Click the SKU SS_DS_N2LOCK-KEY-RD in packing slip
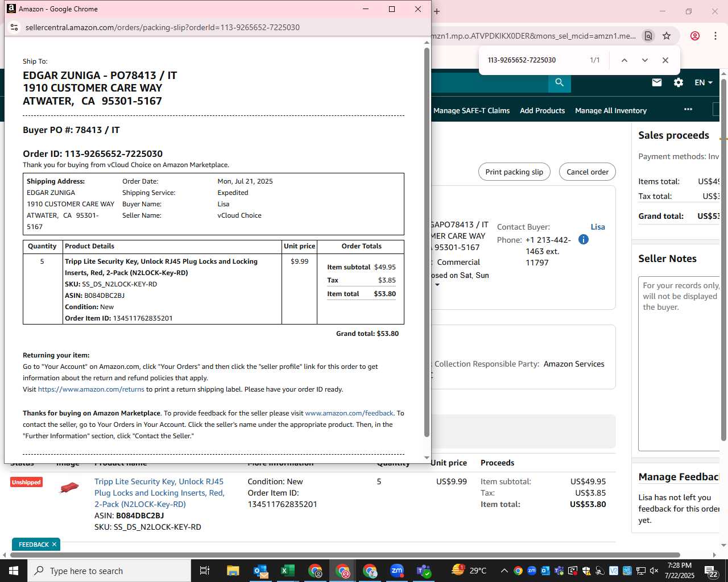The width and height of the screenshot is (728, 582). 111,284
